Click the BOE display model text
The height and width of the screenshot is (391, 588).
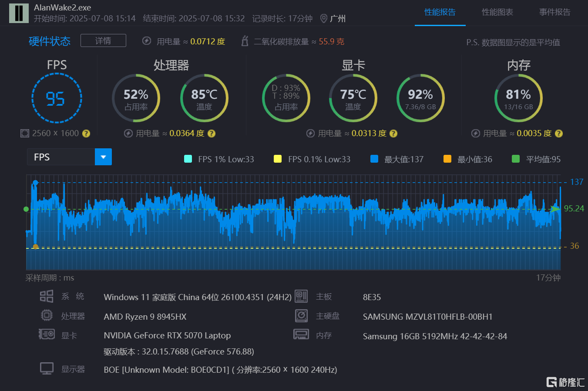click(x=220, y=370)
